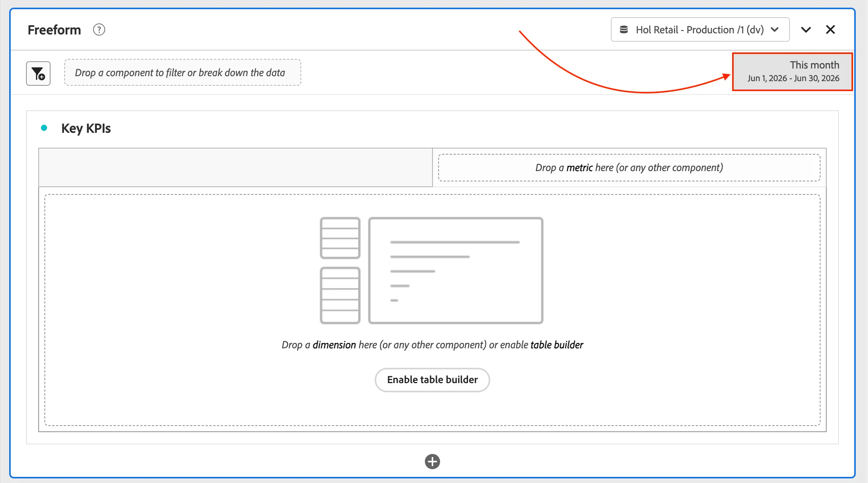Click the Enable table builder button
Viewport: 868px width, 483px height.
(x=432, y=380)
